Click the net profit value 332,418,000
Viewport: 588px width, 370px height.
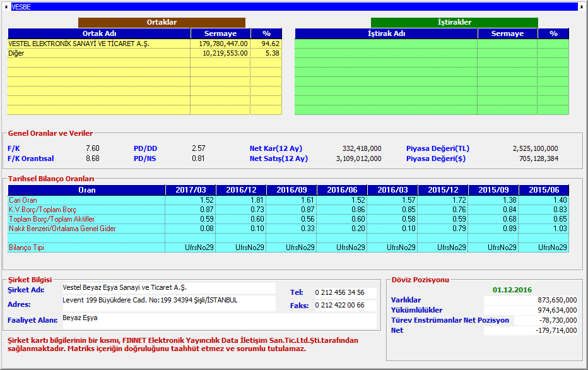(362, 148)
